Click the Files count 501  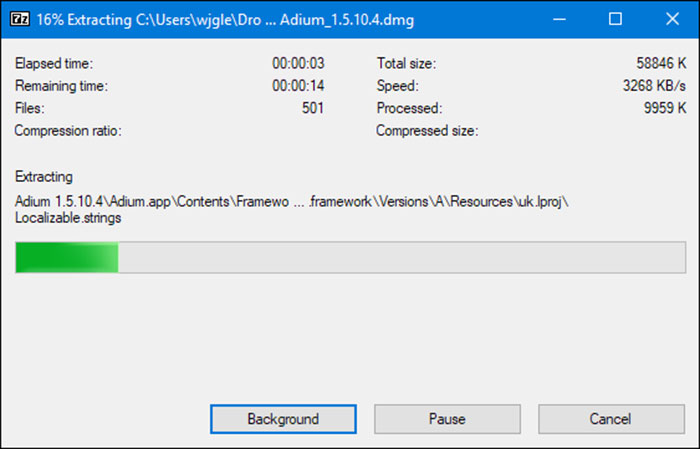point(312,108)
